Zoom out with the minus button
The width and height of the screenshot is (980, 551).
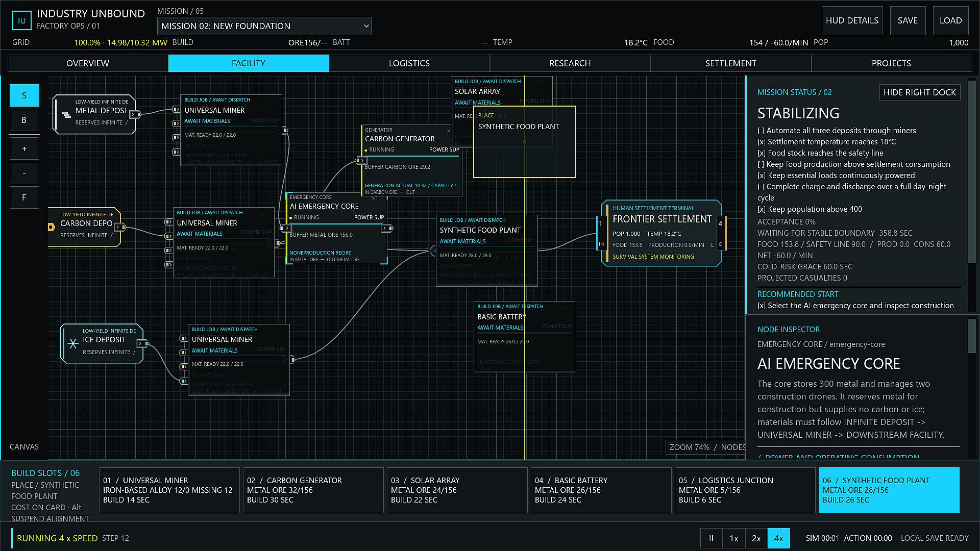(24, 173)
